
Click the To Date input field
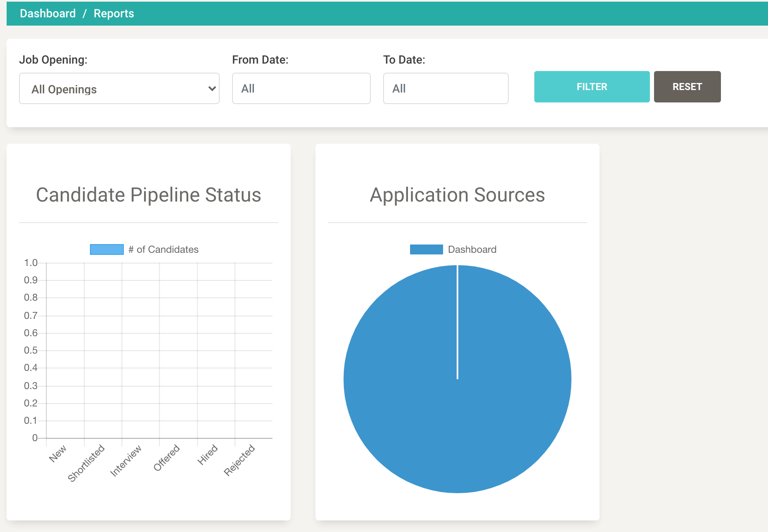[x=446, y=88]
